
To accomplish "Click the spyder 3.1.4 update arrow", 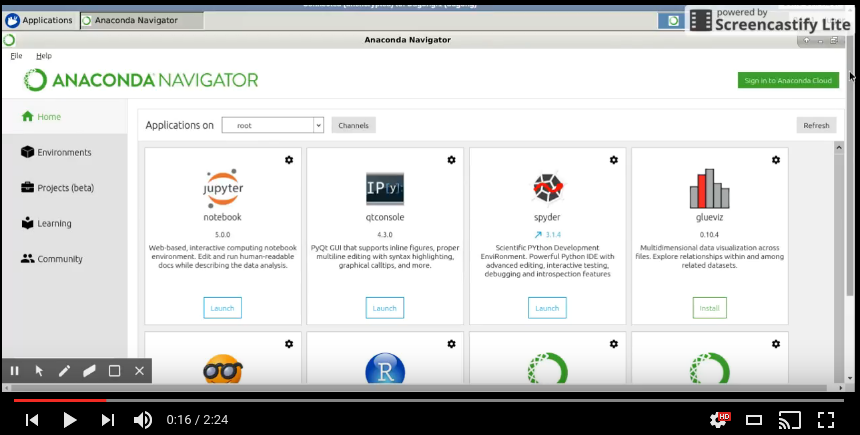I will tap(538, 235).
